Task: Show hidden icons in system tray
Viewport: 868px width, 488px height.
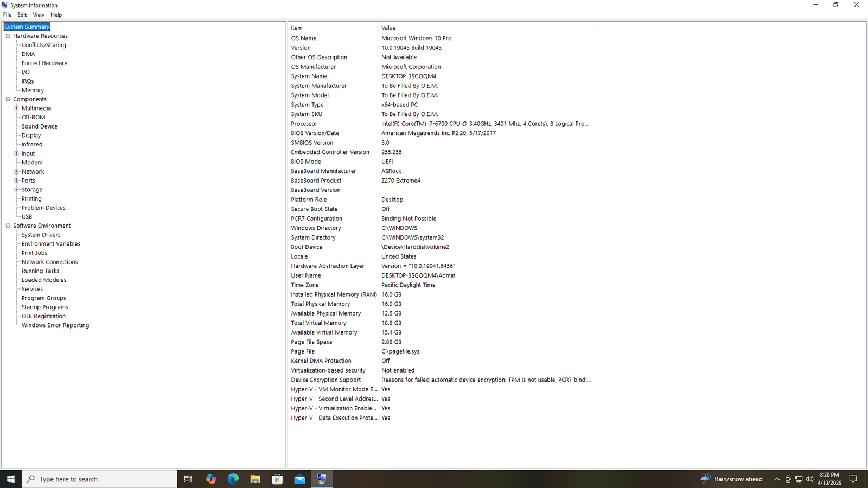Action: [777, 479]
